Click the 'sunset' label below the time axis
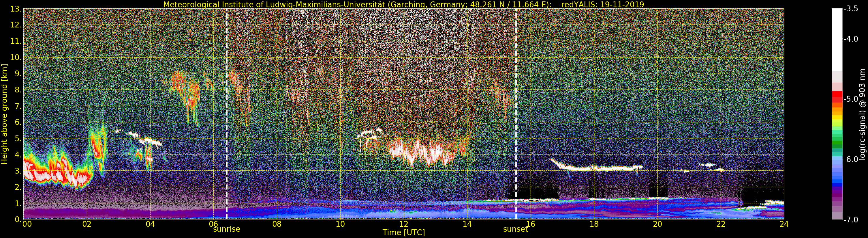The image size is (868, 238). 516,229
